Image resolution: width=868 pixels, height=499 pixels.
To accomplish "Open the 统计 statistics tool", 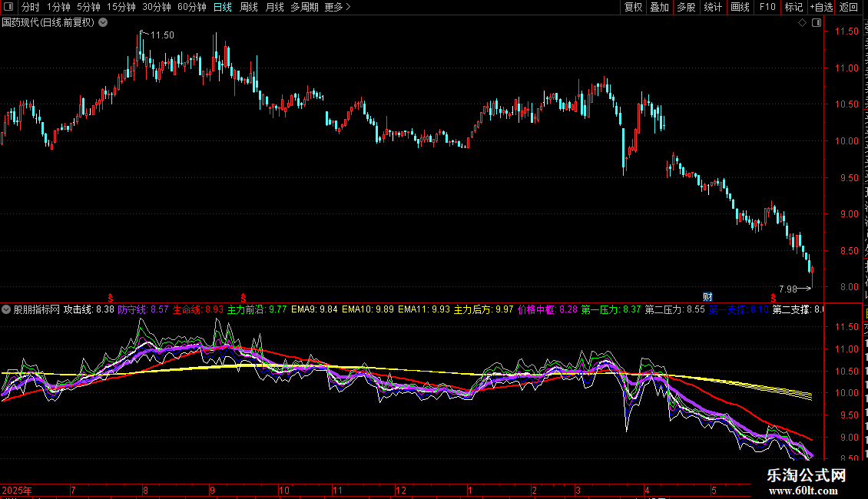I will click(712, 7).
